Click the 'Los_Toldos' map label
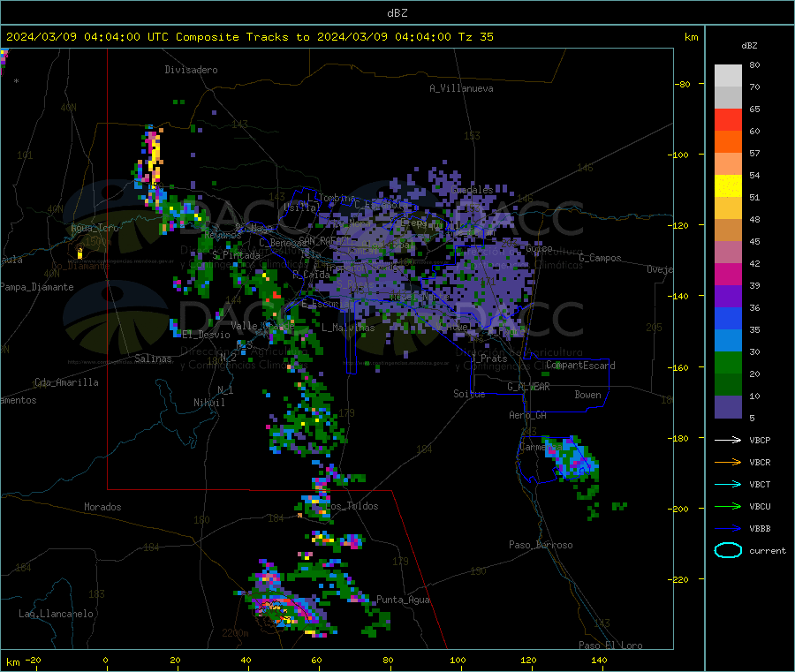This screenshot has height=672, width=795. click(352, 506)
